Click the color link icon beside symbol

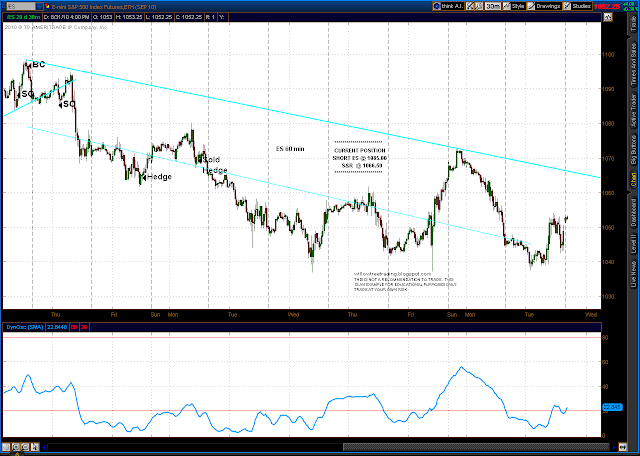(x=48, y=6)
